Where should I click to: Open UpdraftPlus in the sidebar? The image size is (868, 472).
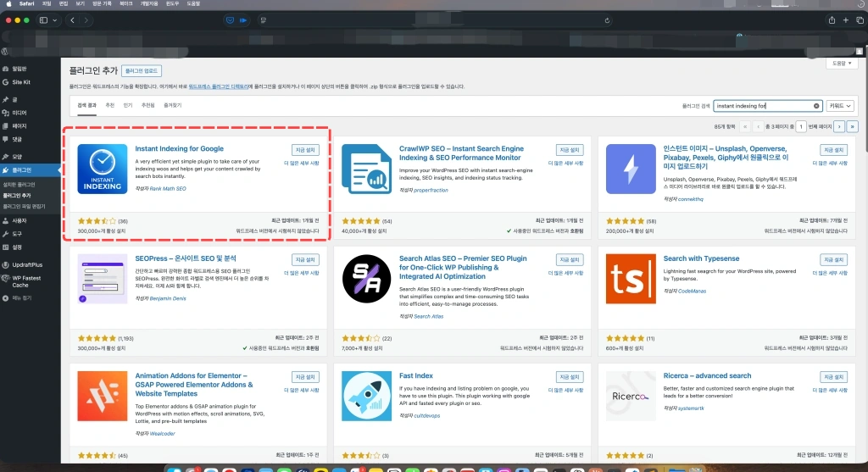pyautogui.click(x=26, y=264)
